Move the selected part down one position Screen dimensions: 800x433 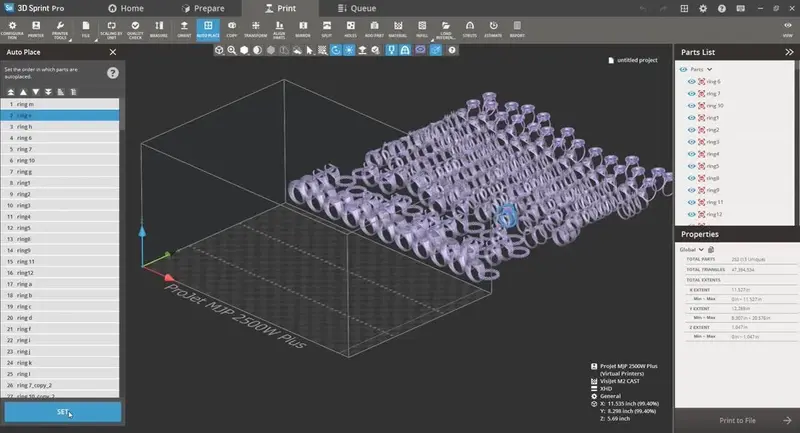(36, 92)
